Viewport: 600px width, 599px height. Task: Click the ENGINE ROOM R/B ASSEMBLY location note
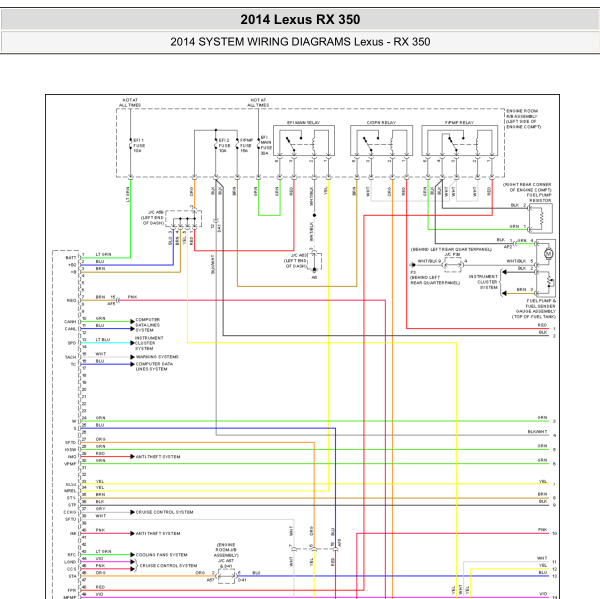(x=523, y=119)
